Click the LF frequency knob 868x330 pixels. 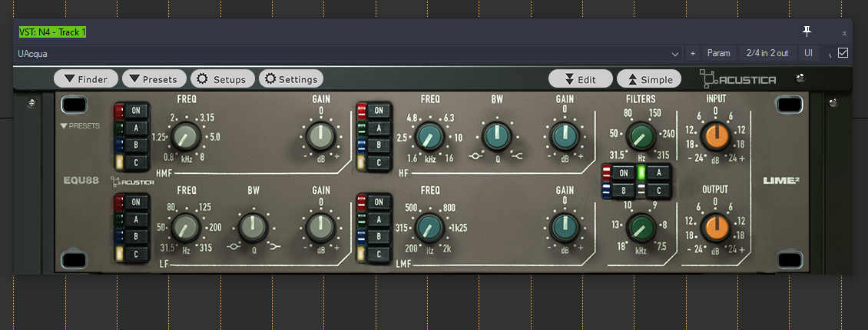[x=186, y=228]
